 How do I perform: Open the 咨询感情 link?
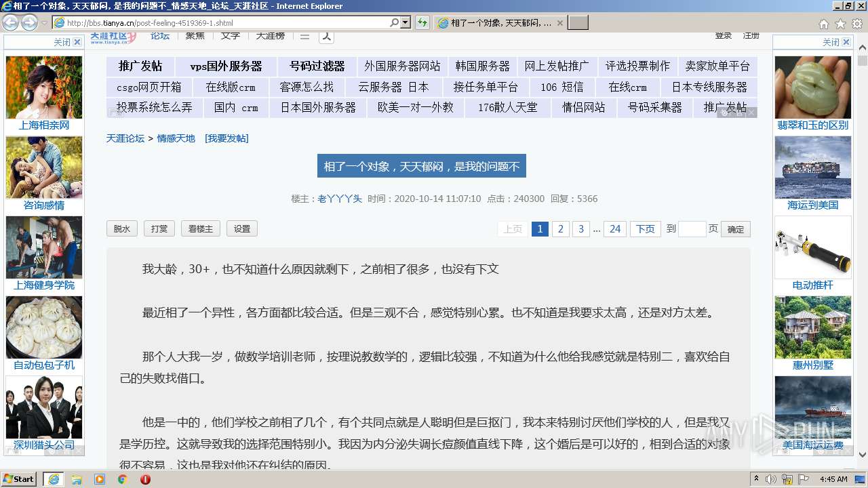[x=44, y=205]
